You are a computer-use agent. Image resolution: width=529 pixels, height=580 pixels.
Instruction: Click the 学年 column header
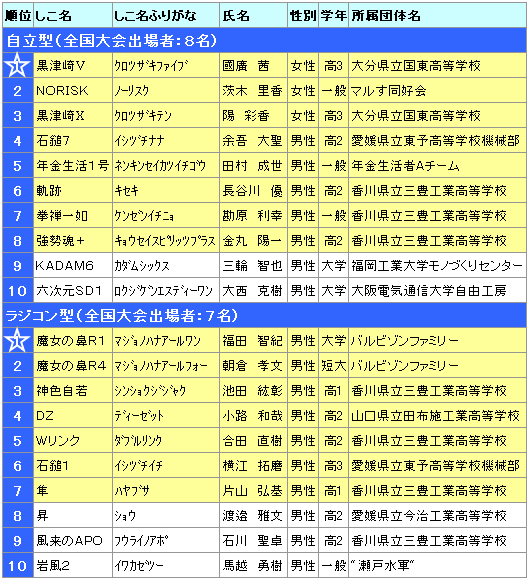(x=333, y=16)
